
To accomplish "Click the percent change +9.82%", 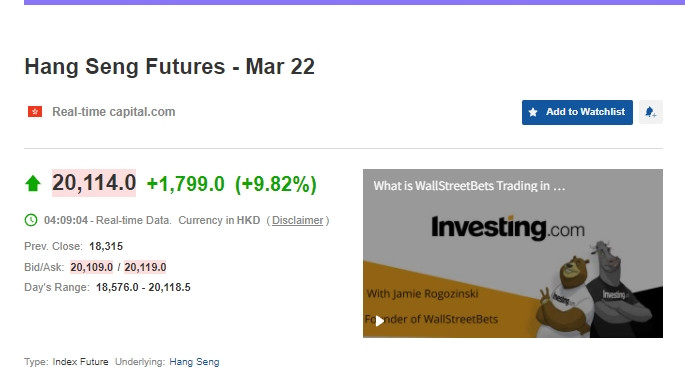I will point(276,184).
